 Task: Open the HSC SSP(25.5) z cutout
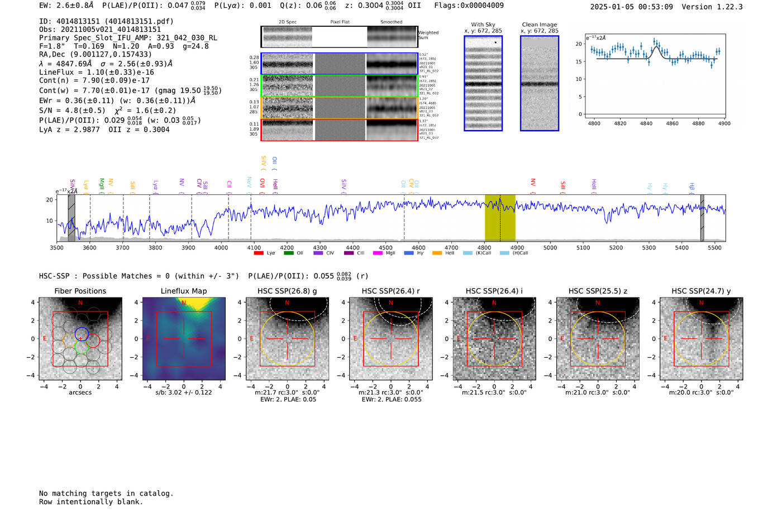(598, 339)
